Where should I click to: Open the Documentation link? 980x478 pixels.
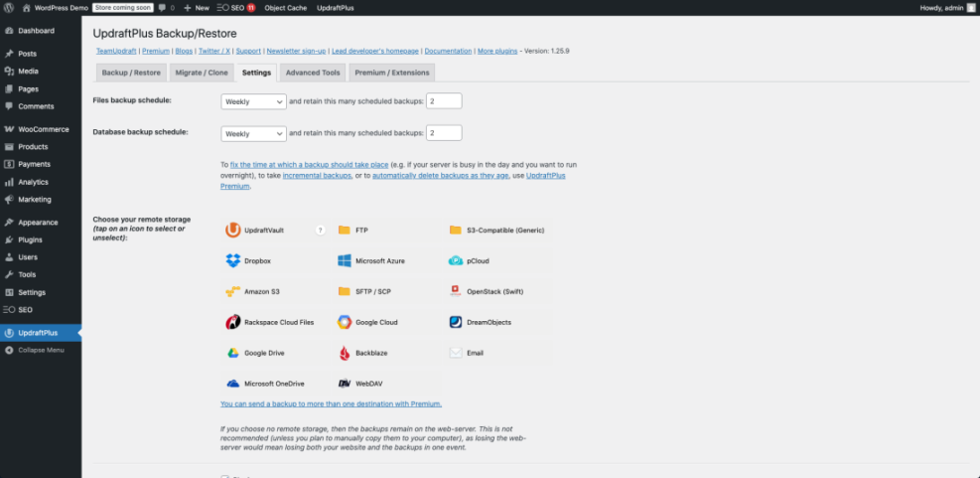click(448, 51)
